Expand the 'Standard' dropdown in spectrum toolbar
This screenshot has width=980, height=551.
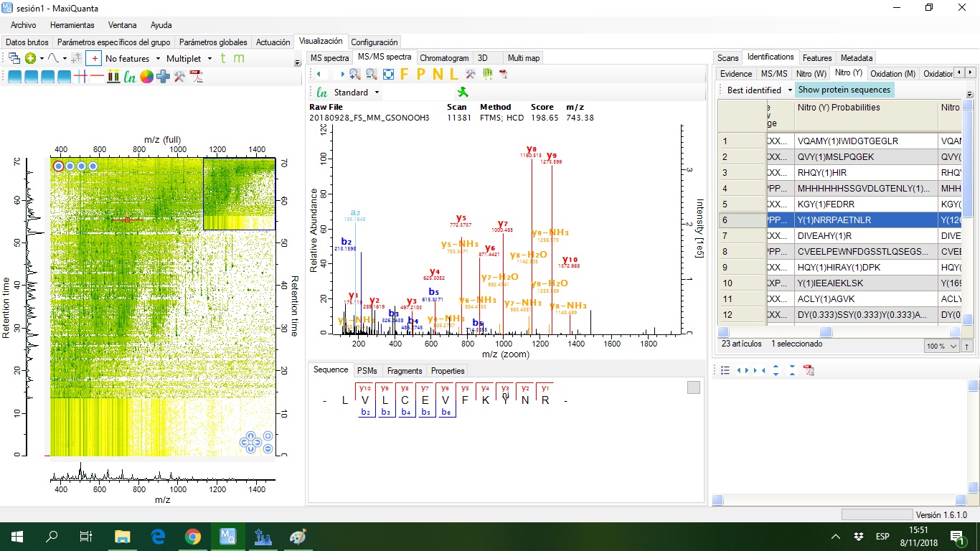[377, 93]
